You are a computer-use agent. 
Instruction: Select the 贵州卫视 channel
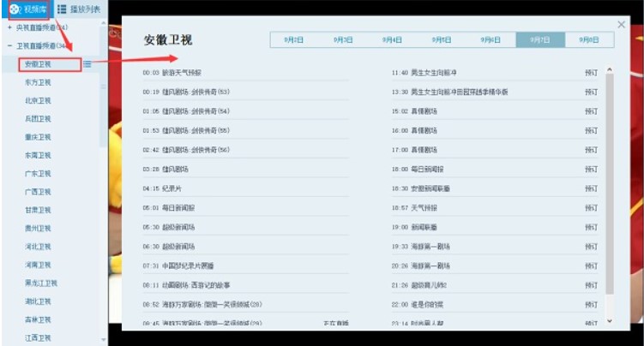(x=38, y=229)
